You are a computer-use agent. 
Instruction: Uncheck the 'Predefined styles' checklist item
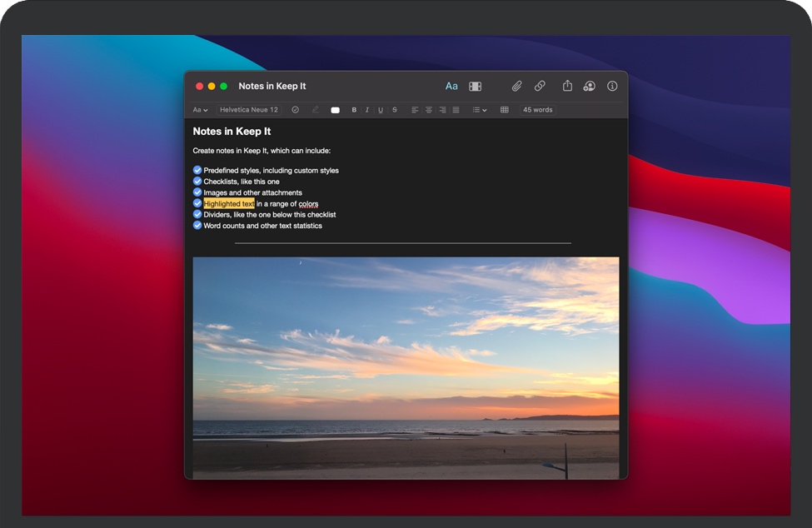(197, 170)
